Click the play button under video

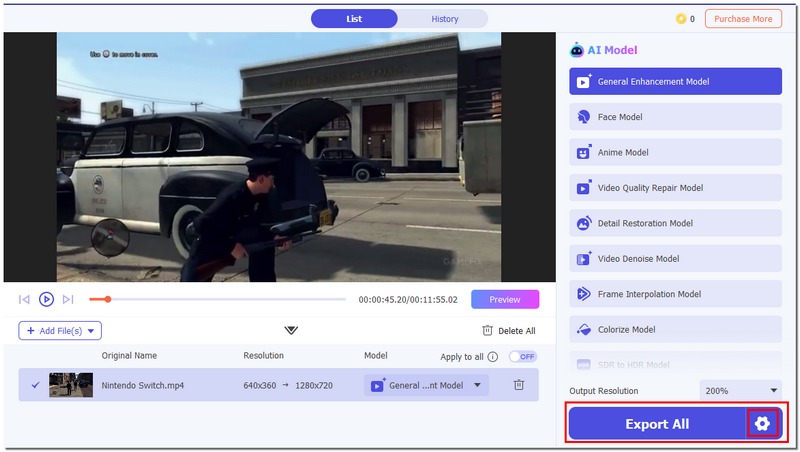46,299
